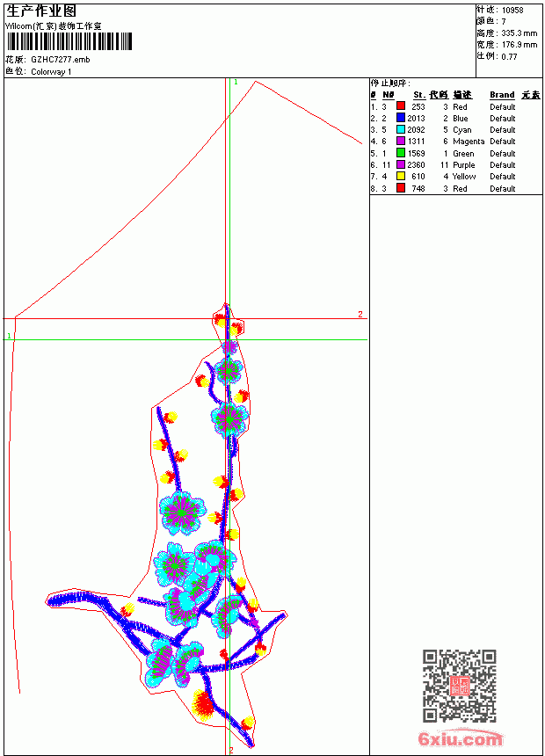Click the large cyan flower on left branch
The width and height of the screenshot is (545, 756).
182,513
